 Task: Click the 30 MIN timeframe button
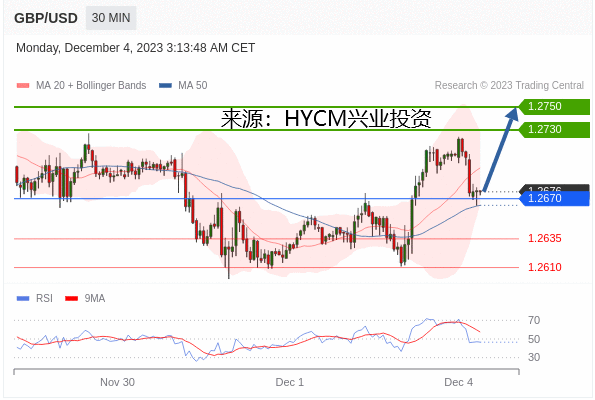tap(111, 18)
